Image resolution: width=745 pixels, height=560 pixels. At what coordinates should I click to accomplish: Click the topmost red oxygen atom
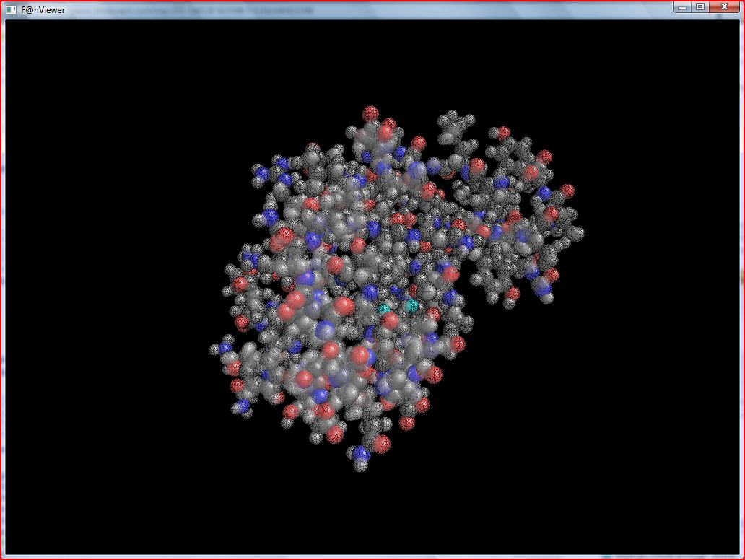coord(370,113)
